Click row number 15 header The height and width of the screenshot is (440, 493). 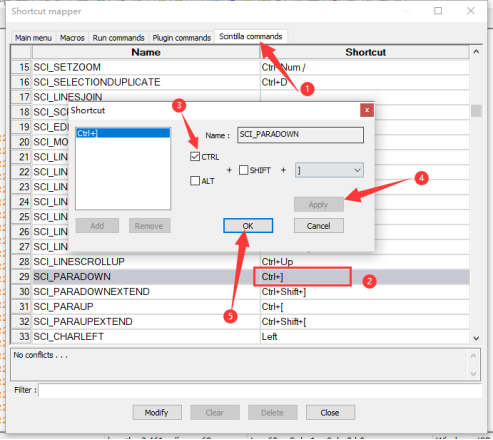point(21,67)
